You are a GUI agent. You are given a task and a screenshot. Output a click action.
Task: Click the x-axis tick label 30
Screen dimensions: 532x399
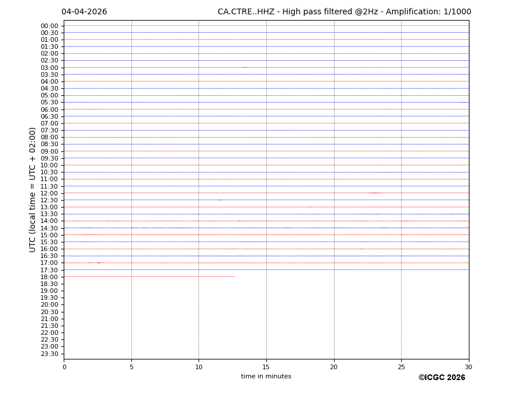tap(468, 367)
